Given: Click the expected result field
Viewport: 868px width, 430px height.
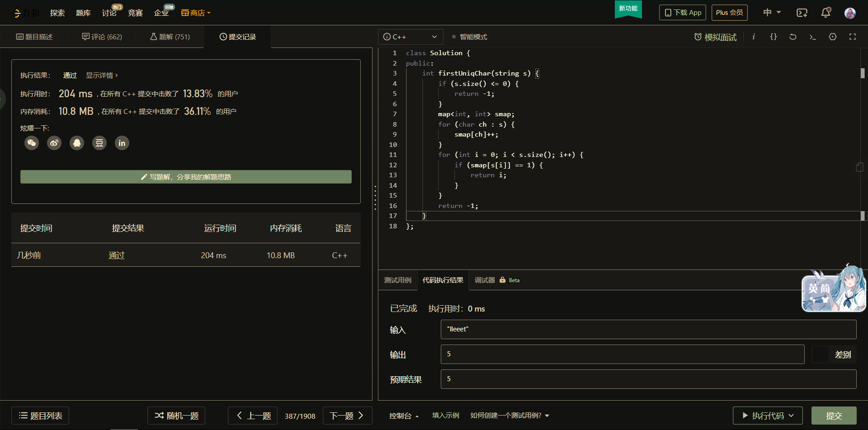Looking at the screenshot, I should 649,379.
